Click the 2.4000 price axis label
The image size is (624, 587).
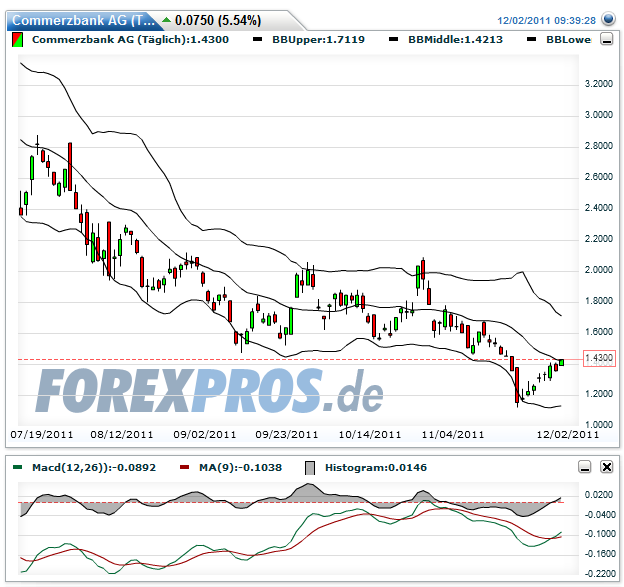click(x=599, y=208)
